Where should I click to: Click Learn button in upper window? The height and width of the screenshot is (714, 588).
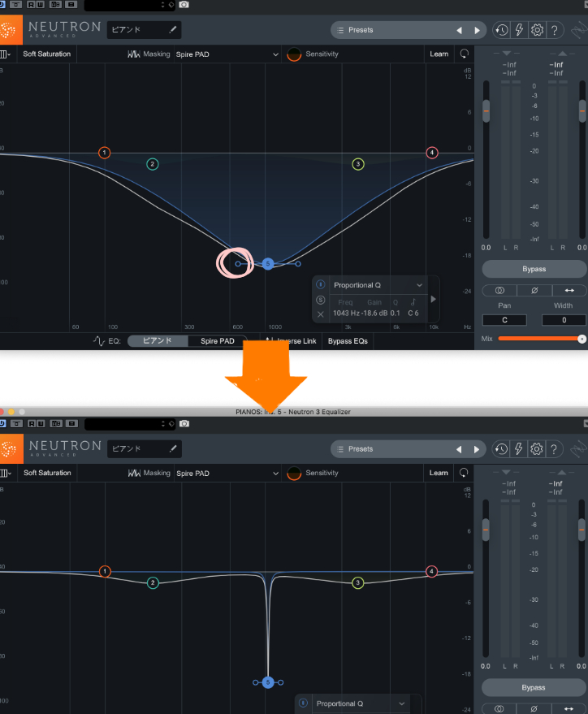click(x=439, y=54)
